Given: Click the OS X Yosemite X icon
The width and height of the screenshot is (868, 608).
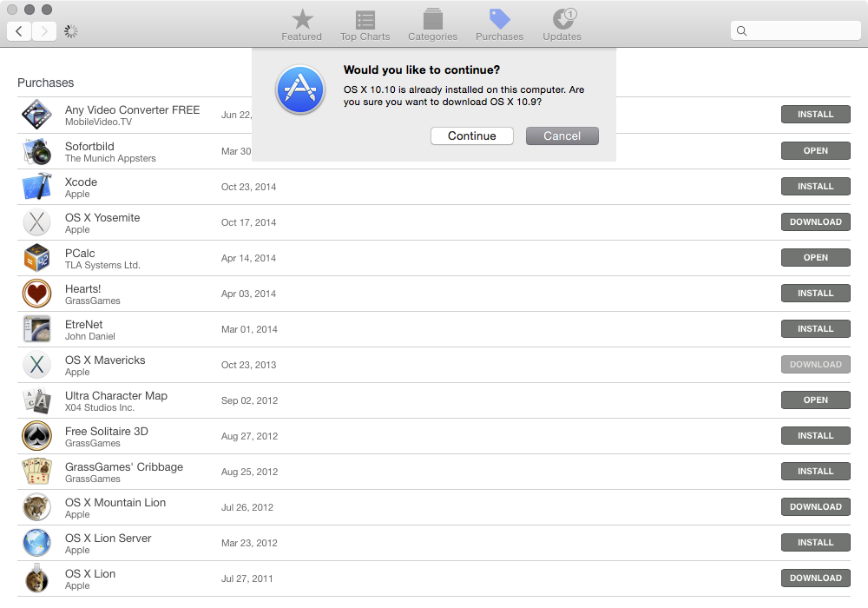Looking at the screenshot, I should coord(36,221).
